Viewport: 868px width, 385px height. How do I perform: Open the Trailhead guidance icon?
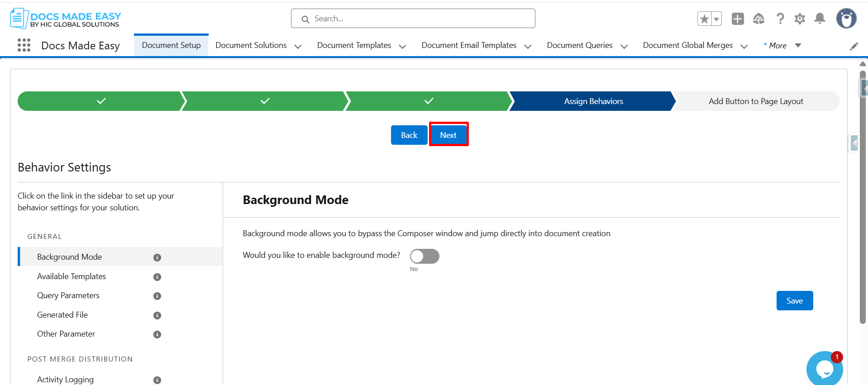[758, 19]
